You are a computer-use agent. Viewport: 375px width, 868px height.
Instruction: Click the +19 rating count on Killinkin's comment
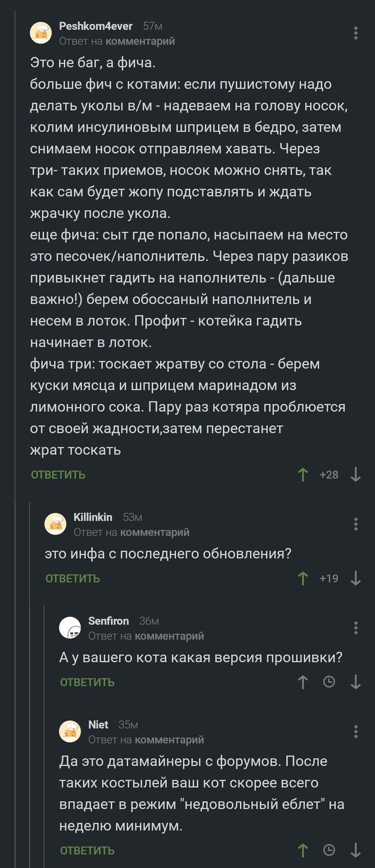pos(329,578)
